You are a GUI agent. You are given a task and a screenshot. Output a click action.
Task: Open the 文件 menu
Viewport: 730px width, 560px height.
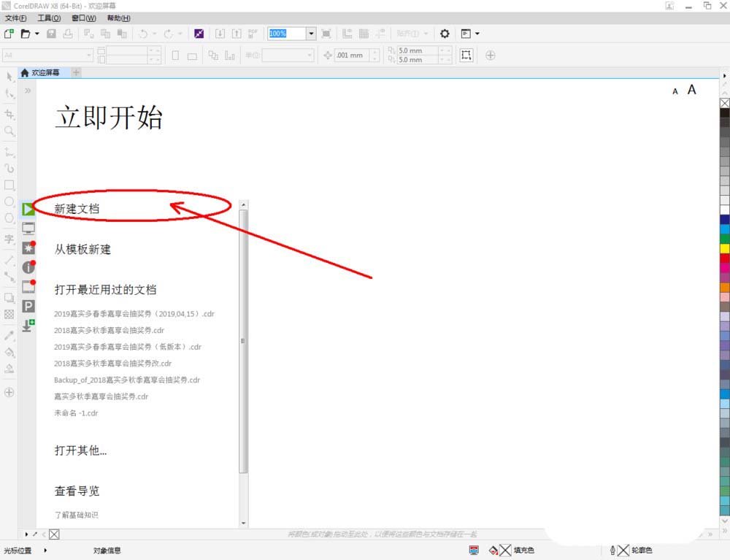[x=15, y=18]
